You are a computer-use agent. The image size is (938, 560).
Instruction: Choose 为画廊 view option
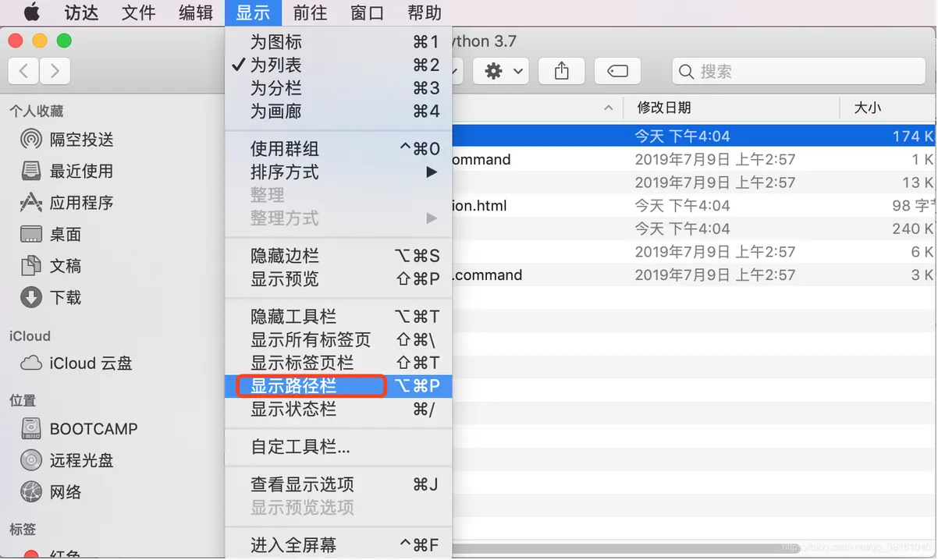339,112
